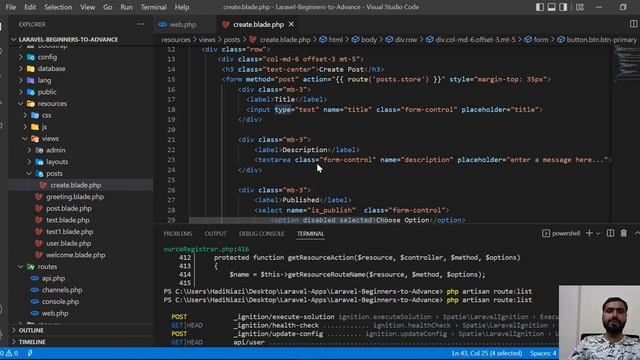Open test1.blade.php file
Screen dimensions: 640x360
[69, 232]
